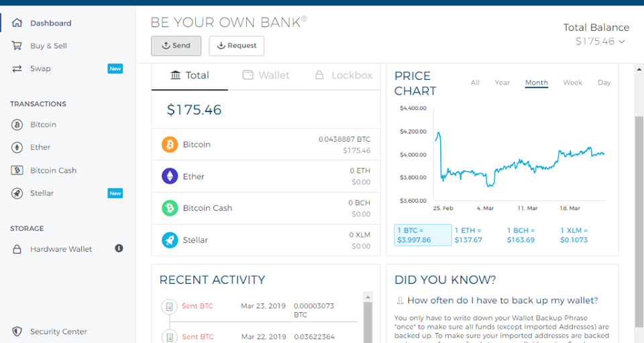Image resolution: width=644 pixels, height=343 pixels.
Task: Click the Stellar rocket sidebar icon
Action: [17, 193]
